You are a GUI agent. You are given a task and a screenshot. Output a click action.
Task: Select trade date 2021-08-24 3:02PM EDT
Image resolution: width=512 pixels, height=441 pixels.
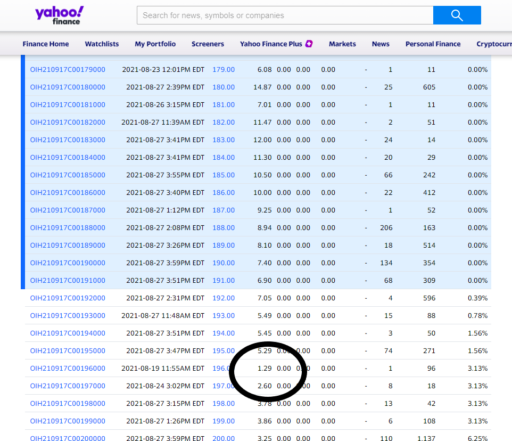[165, 386]
